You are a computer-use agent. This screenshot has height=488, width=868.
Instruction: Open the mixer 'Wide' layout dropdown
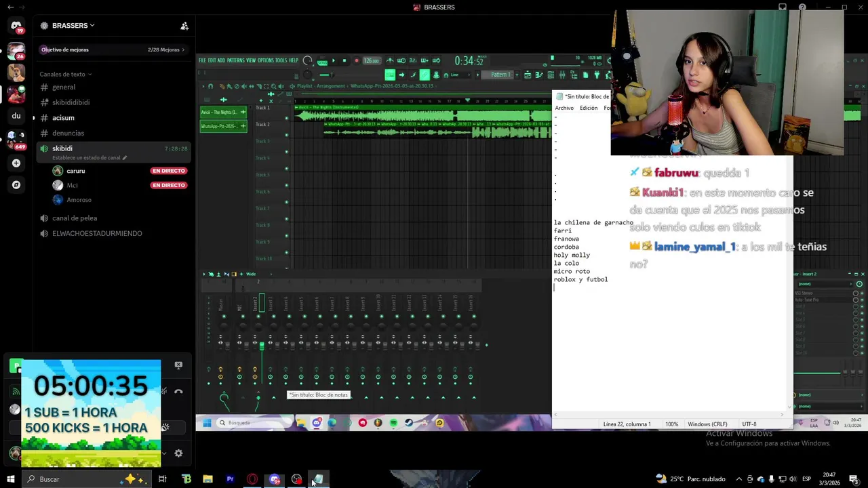pos(259,274)
